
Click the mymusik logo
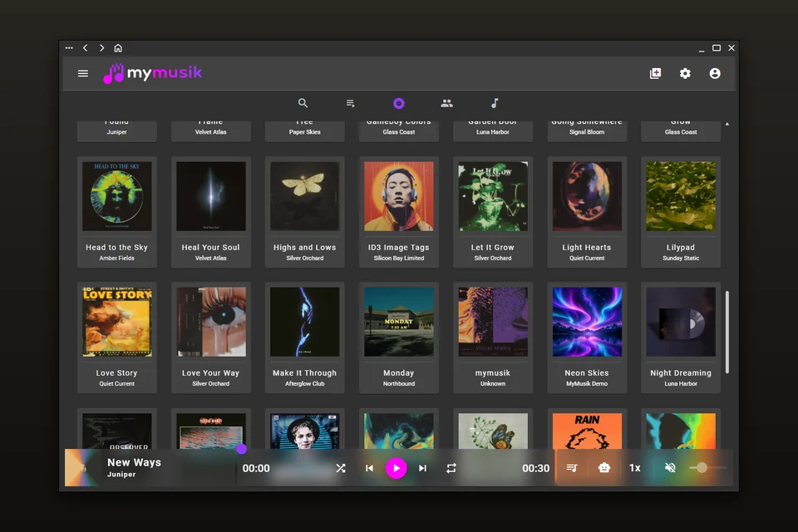[x=152, y=73]
